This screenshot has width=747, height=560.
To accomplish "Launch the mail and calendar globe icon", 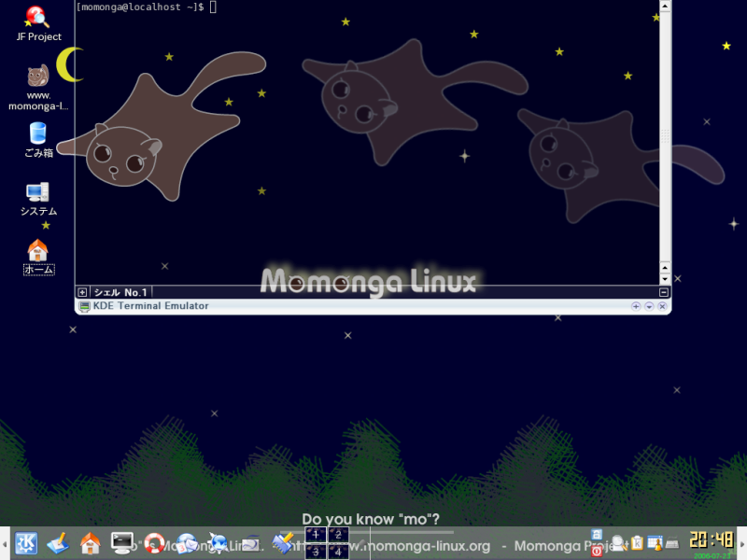I will pos(186,543).
